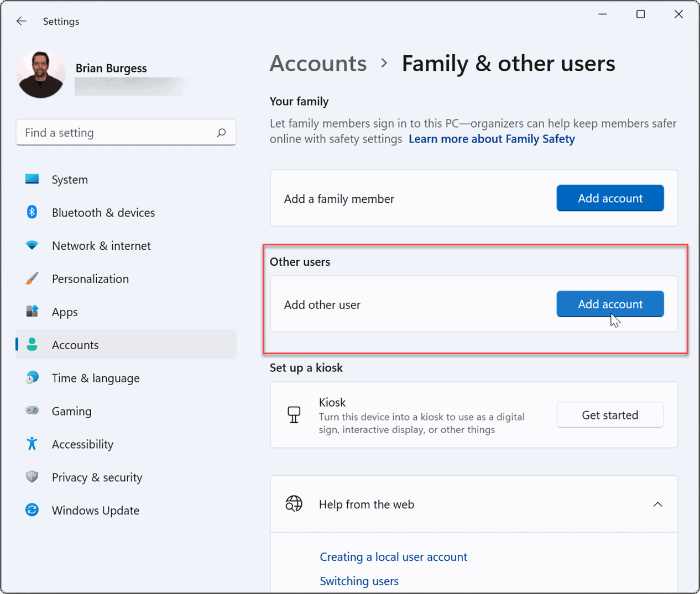Open Windows Update from the sidebar

95,510
